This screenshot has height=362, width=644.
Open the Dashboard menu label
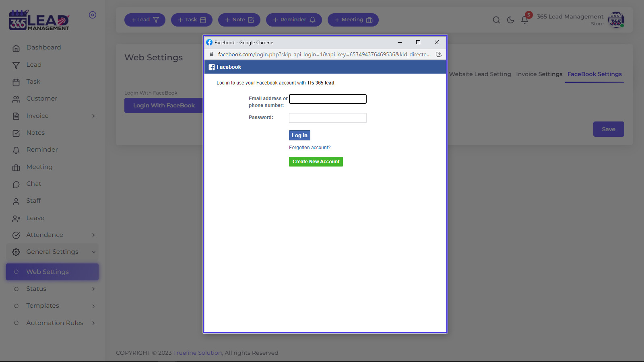(x=43, y=47)
